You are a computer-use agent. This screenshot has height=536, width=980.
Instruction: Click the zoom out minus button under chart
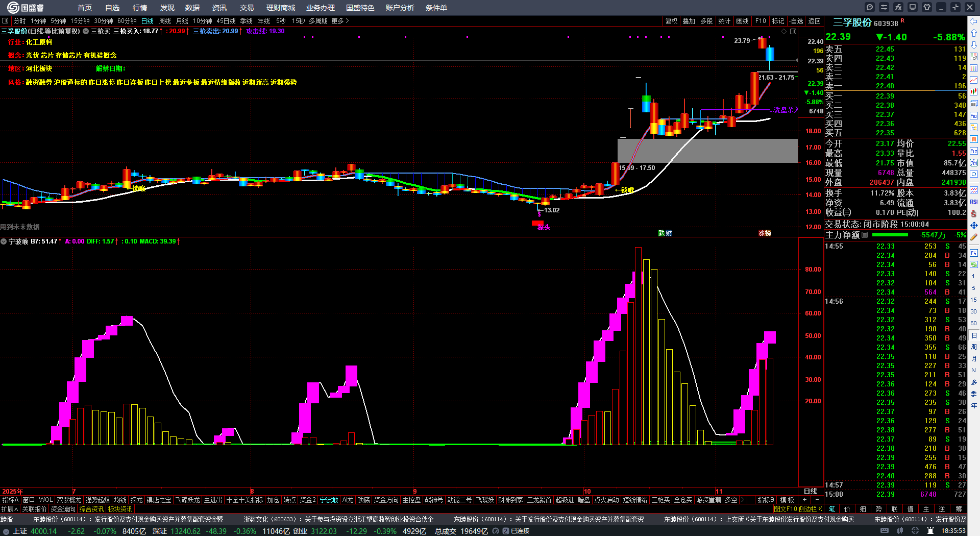(817, 500)
